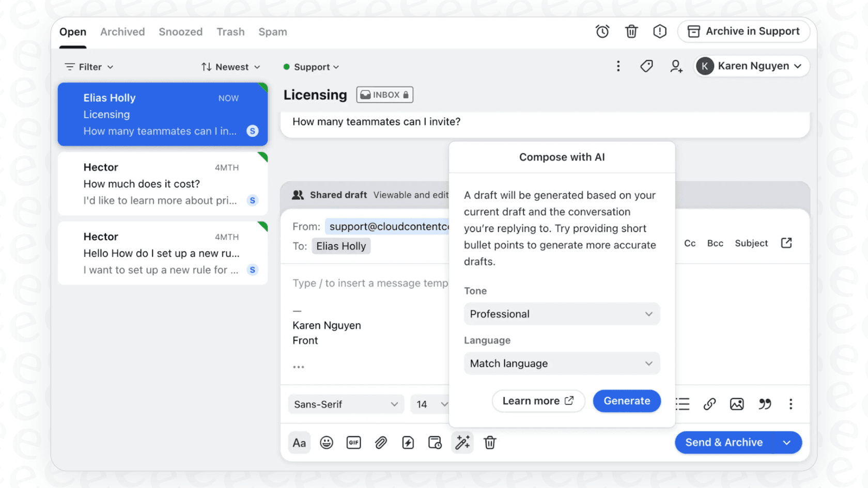
Task: Open the Compose with AI magic wand tool
Action: [462, 443]
